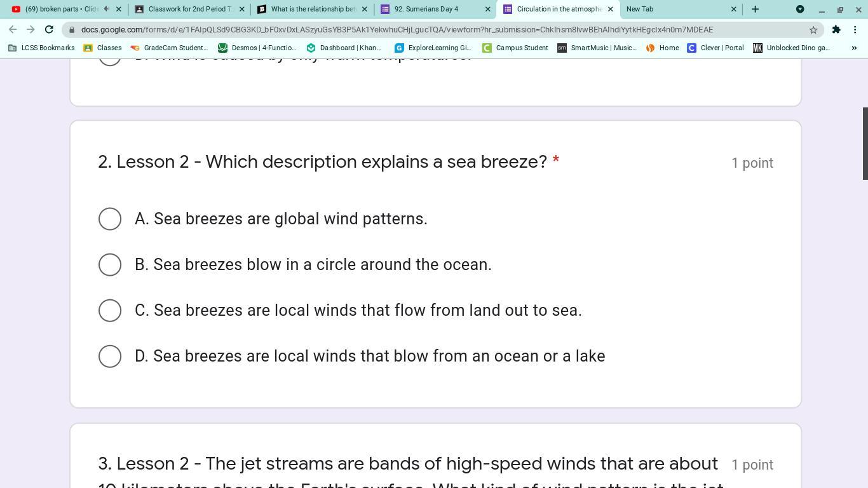Open the LCSS Bookmarks folder
The image size is (868, 488).
41,48
